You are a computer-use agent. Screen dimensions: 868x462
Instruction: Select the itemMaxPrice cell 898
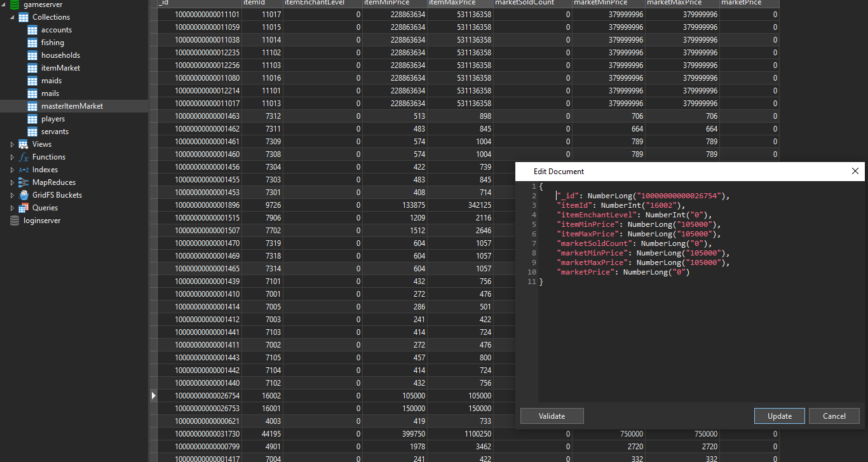tap(460, 116)
